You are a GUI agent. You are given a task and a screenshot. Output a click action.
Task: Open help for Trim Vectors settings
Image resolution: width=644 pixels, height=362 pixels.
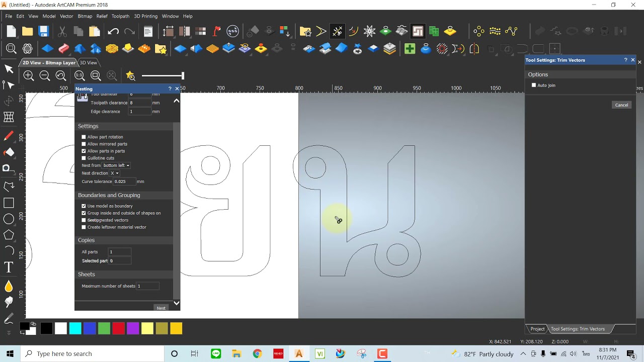[626, 60]
